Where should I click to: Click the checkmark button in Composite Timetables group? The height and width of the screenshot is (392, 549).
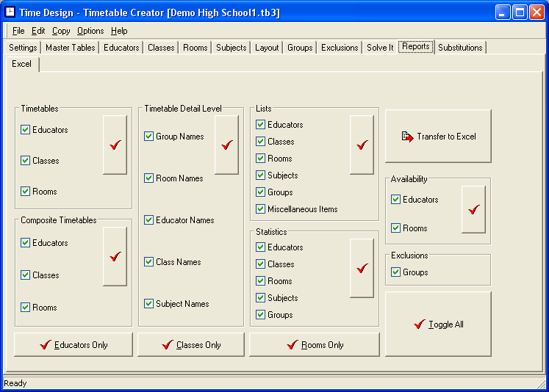[x=115, y=256]
